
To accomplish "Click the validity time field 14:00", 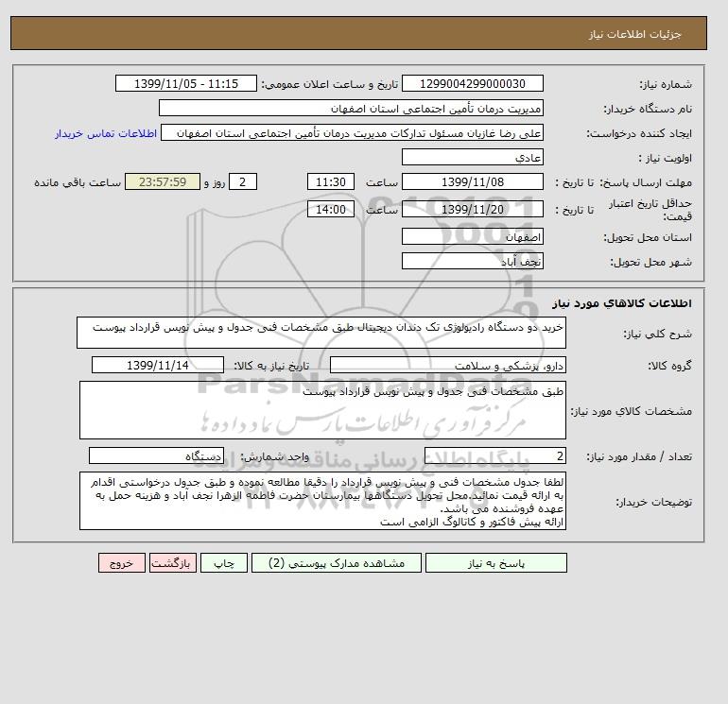I will pos(331,209).
